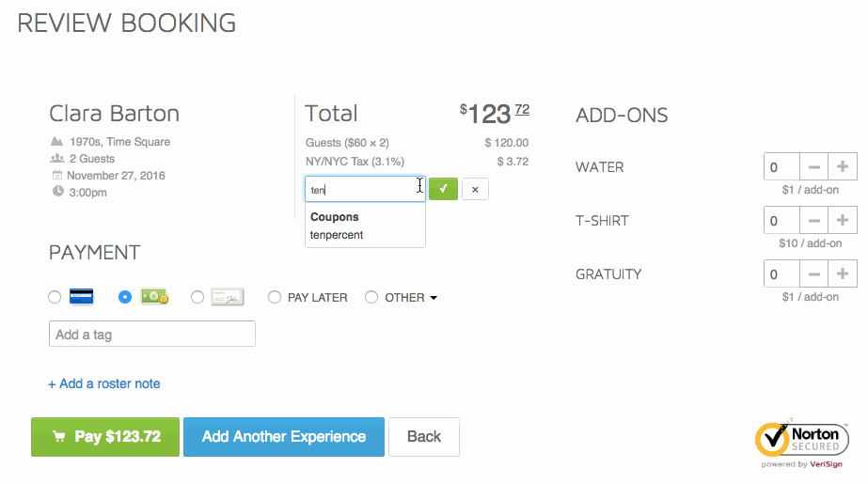Select the Other payment radio button
The width and height of the screenshot is (868, 484).
pos(371,298)
